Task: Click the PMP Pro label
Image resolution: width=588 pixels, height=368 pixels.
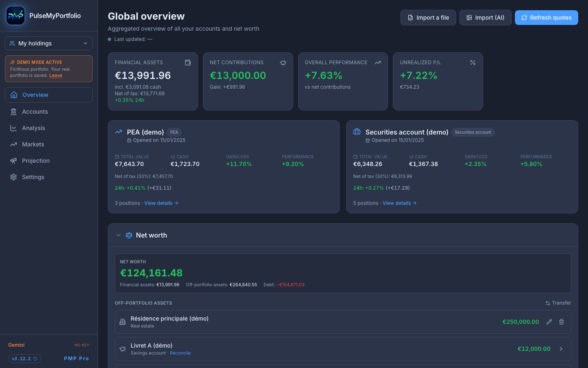Action: pos(76,359)
